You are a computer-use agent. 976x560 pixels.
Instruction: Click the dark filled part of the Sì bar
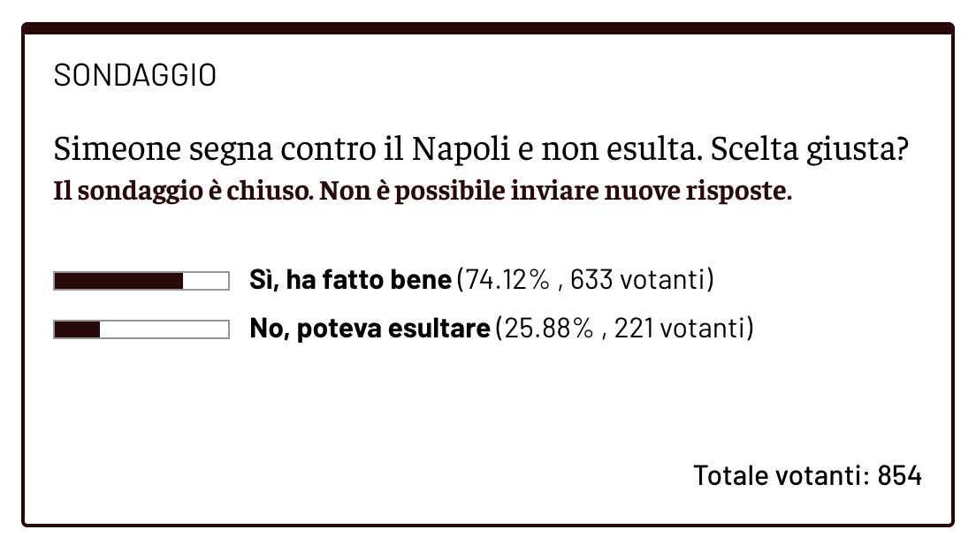point(118,281)
